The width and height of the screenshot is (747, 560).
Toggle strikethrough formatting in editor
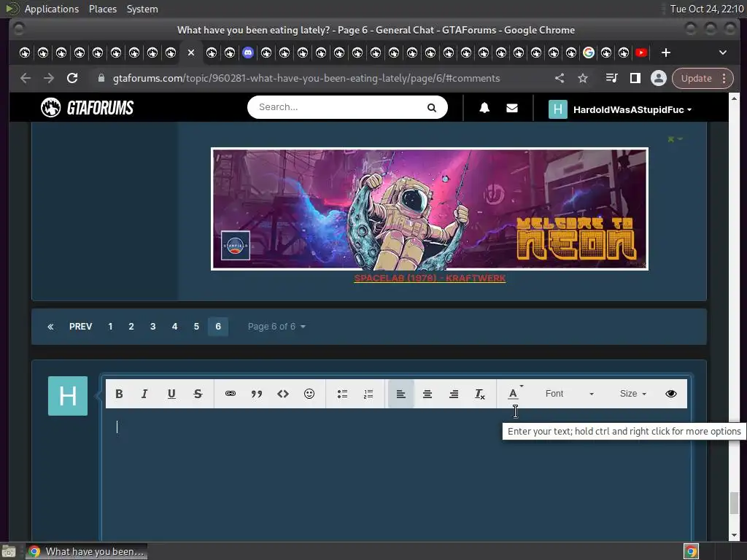coord(198,394)
